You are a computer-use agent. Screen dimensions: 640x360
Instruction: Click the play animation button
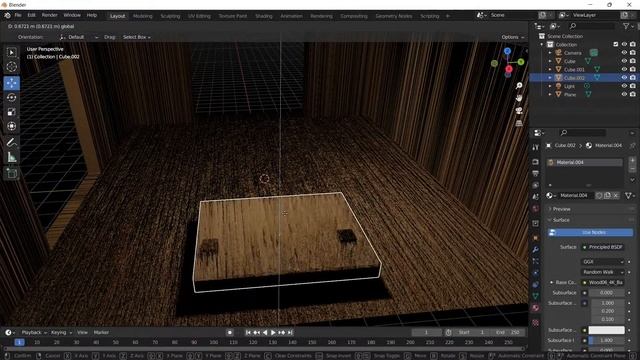pyautogui.click(x=273, y=333)
